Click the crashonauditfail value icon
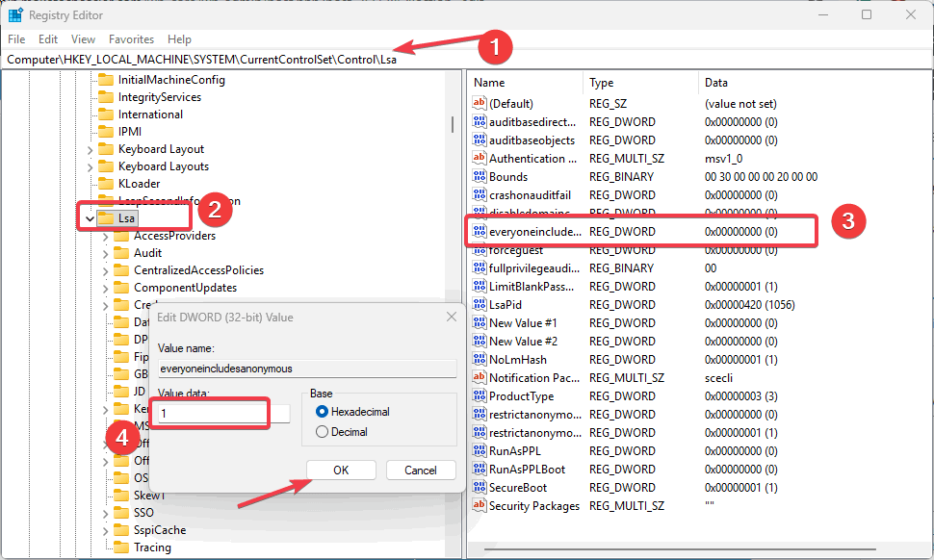Viewport: 934px width, 560px height. pos(479,194)
